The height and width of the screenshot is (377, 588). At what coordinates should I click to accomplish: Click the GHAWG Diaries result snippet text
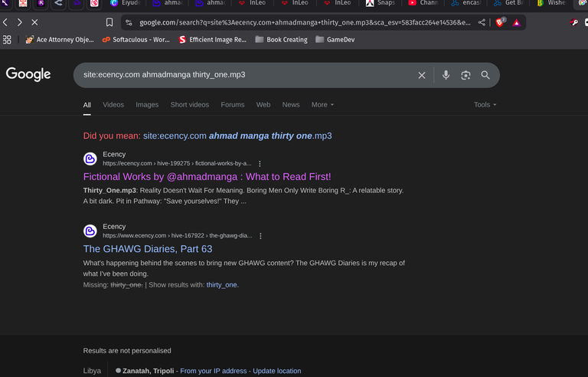244,268
